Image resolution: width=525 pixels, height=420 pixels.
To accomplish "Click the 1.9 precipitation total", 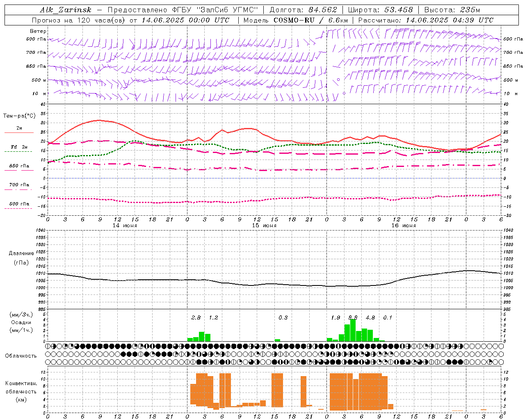I will pos(336,317).
